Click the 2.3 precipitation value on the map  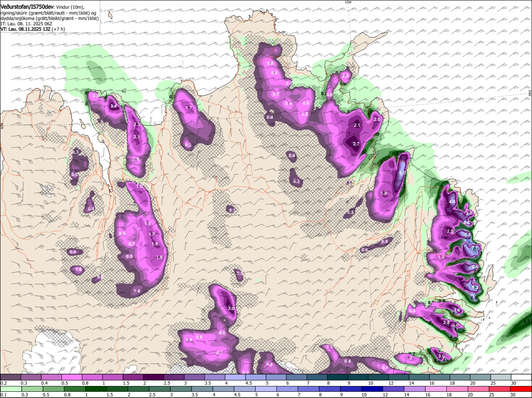[136, 125]
